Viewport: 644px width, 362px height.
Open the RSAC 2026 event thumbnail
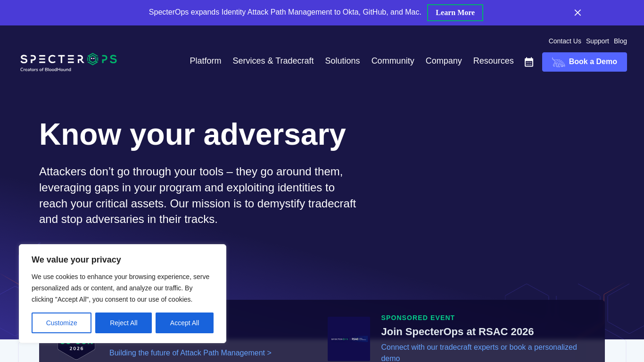(349, 339)
